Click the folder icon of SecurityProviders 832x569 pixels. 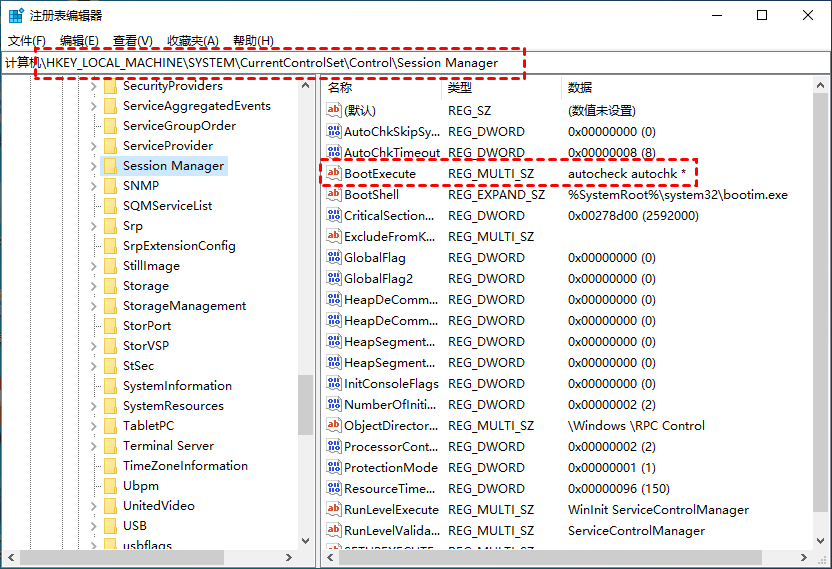(x=110, y=86)
